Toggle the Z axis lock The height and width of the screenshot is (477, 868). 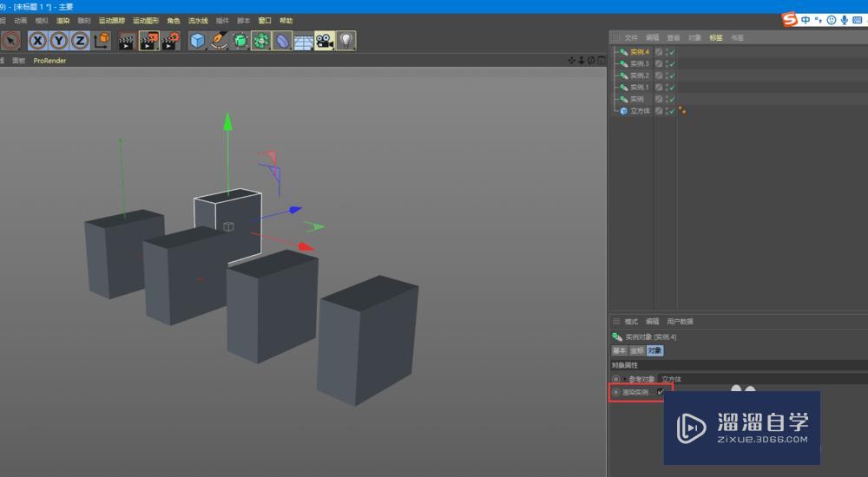[80, 41]
